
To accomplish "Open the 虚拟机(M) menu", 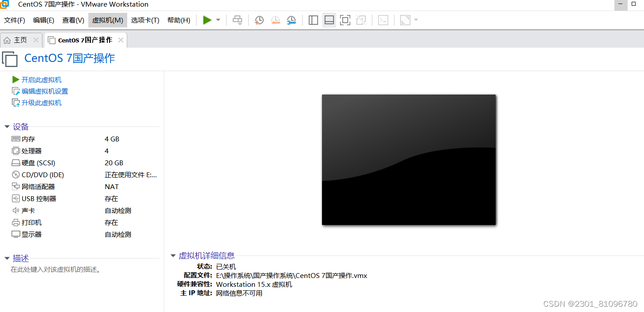I will click(108, 20).
